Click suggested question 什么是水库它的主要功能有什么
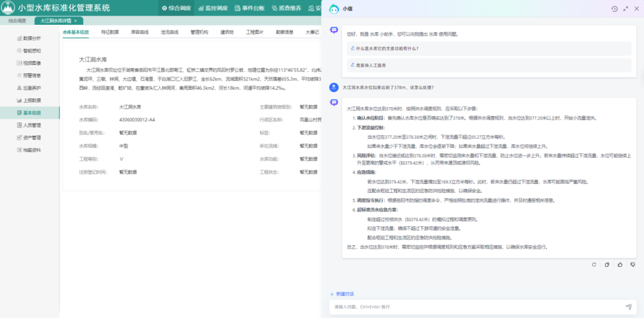Image resolution: width=644 pixels, height=318 pixels. tap(489, 48)
